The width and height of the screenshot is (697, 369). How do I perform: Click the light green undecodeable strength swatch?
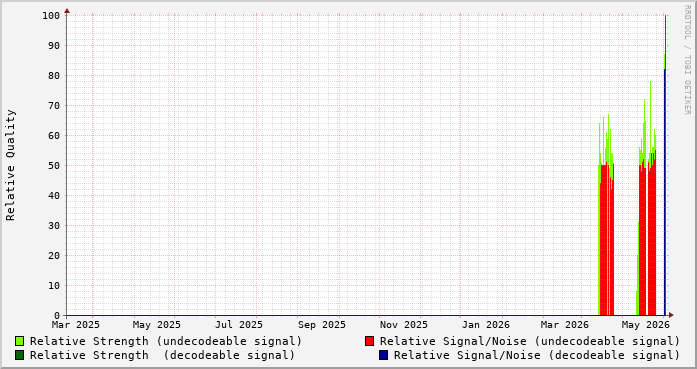tap(20, 341)
